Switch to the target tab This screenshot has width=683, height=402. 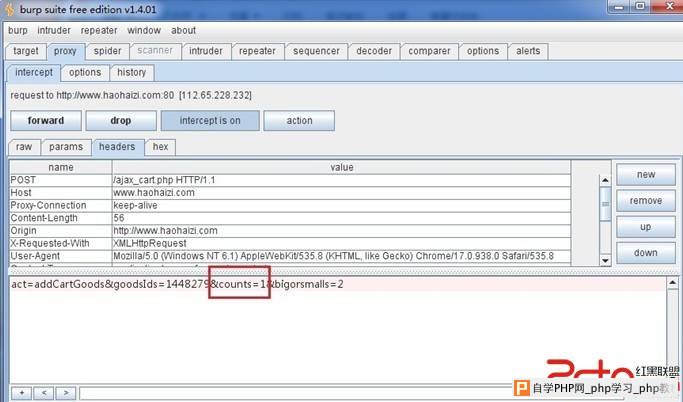click(26, 51)
